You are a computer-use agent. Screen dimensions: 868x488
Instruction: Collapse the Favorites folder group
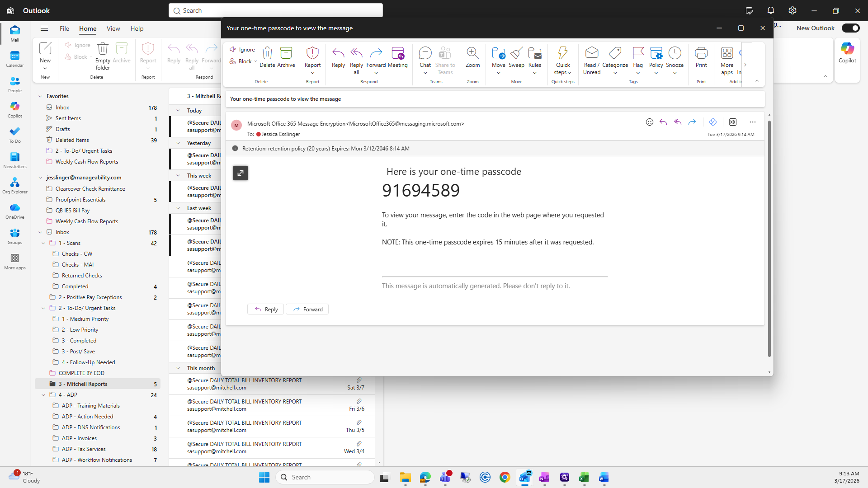[40, 96]
